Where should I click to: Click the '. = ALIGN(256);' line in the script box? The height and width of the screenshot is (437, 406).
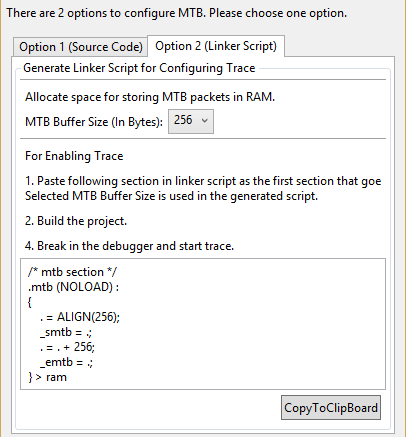coord(80,317)
